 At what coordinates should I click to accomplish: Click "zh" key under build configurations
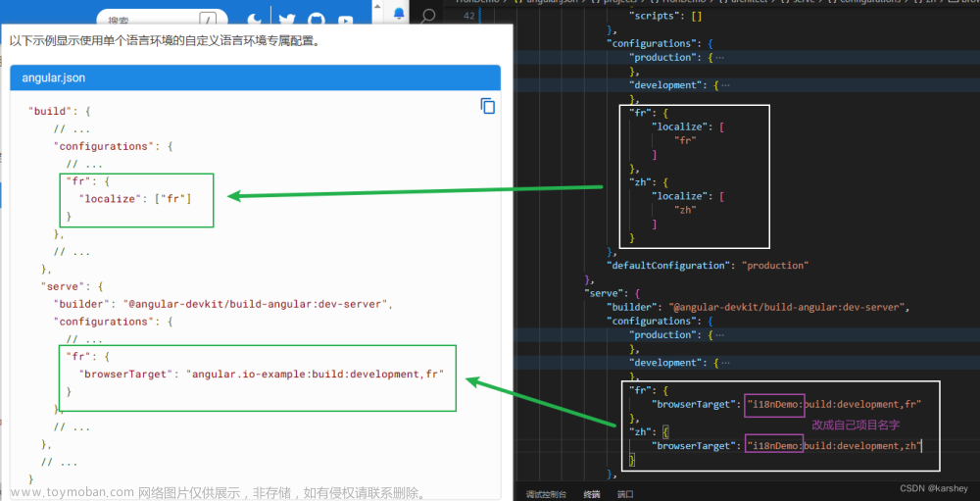click(641, 182)
